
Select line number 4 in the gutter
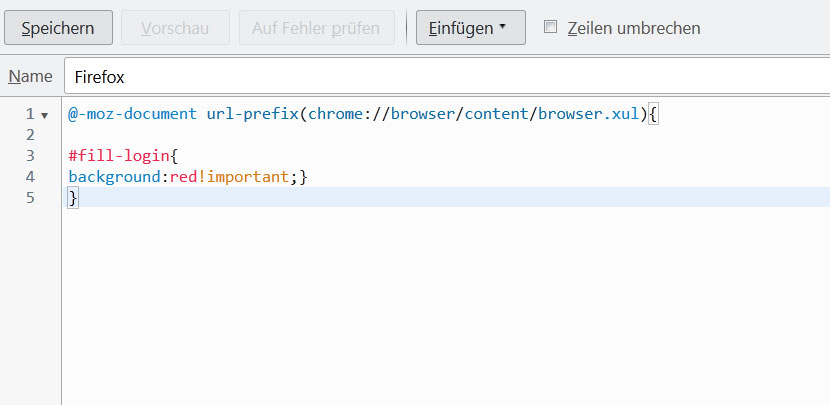[30, 176]
